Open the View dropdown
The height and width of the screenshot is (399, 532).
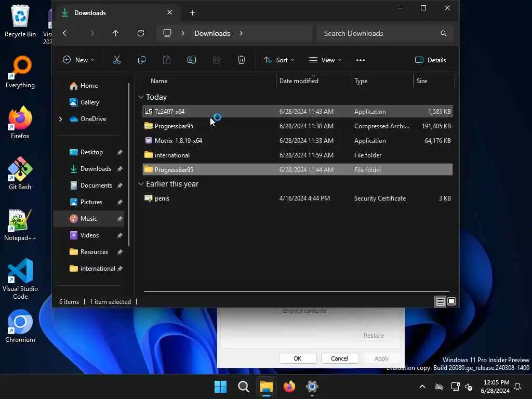click(325, 60)
